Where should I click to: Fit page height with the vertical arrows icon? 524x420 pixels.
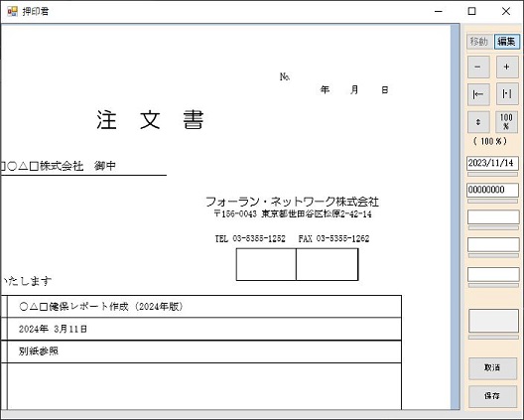point(478,122)
